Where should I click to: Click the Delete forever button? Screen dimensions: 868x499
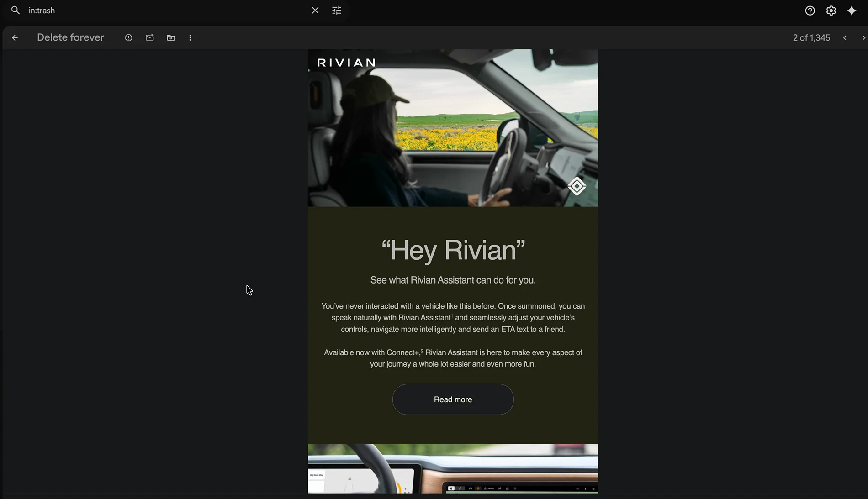point(71,37)
